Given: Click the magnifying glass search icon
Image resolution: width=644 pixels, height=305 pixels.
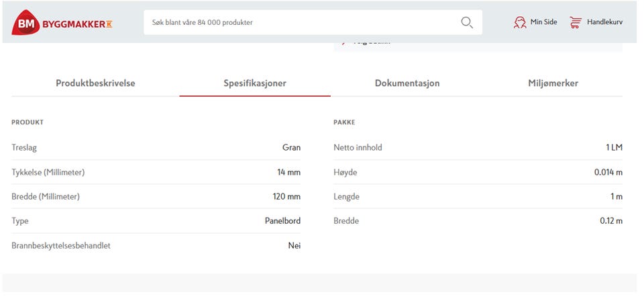Looking at the screenshot, I should (x=467, y=23).
